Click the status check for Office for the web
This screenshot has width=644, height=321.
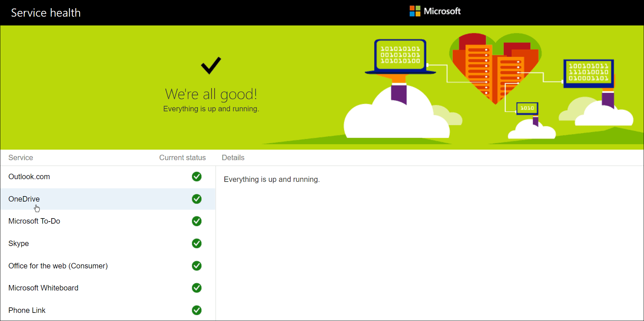click(x=197, y=266)
